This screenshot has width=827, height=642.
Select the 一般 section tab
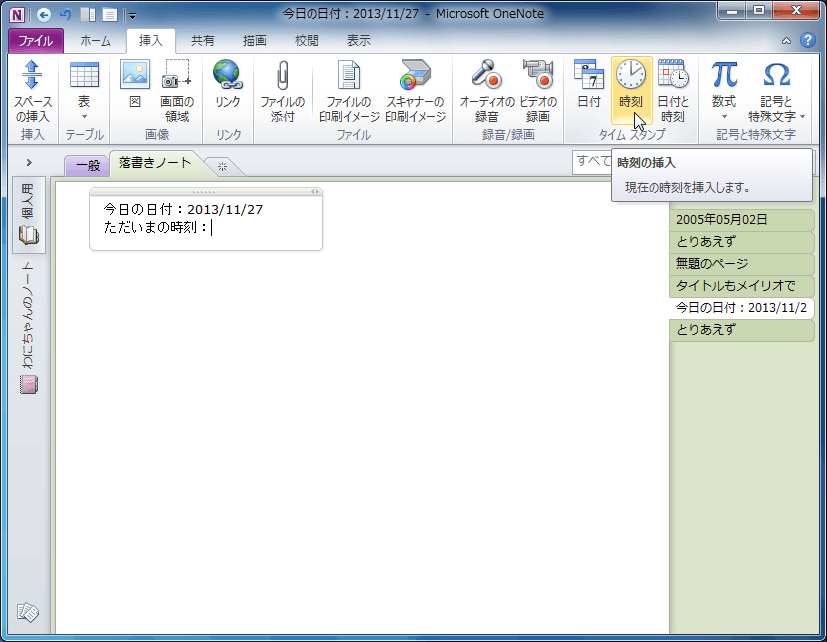(88, 166)
